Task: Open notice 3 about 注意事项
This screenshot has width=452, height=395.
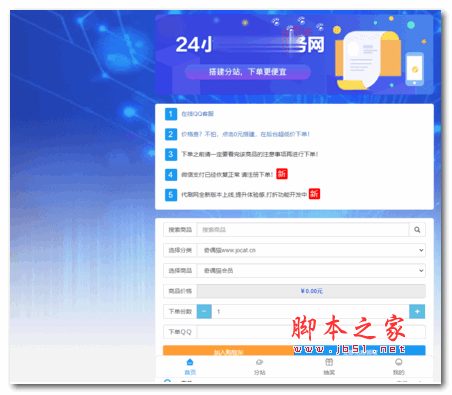Action: [x=250, y=154]
